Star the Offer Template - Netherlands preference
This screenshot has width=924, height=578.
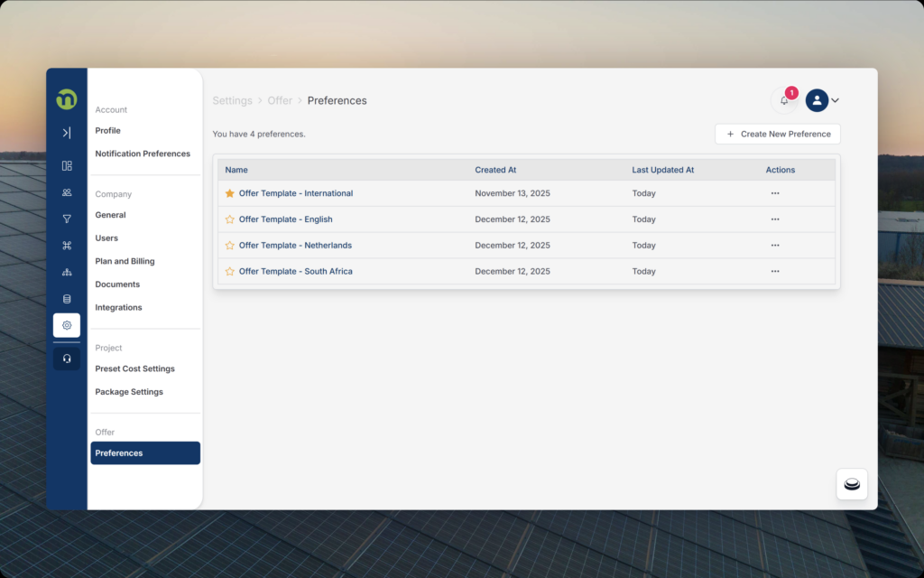(229, 246)
